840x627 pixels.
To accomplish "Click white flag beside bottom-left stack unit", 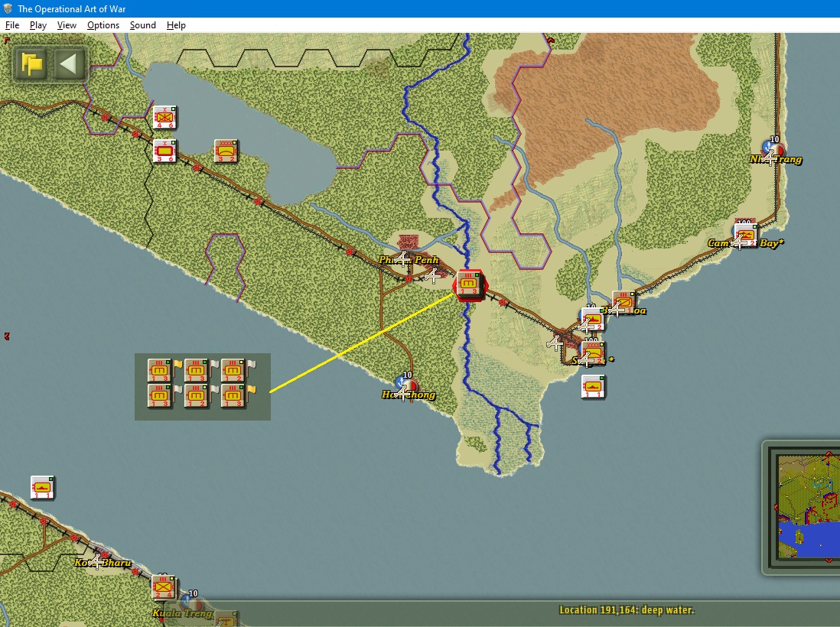I will tap(177, 390).
